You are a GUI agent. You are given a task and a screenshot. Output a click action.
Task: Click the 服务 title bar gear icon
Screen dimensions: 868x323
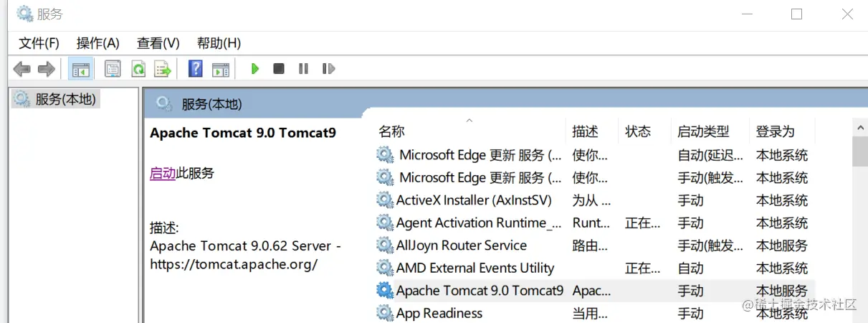(x=24, y=13)
